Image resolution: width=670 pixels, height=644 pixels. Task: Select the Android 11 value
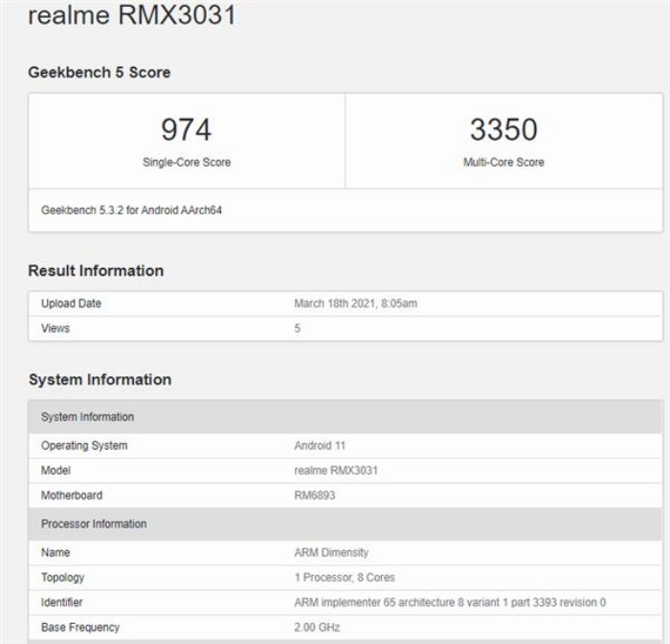click(320, 445)
